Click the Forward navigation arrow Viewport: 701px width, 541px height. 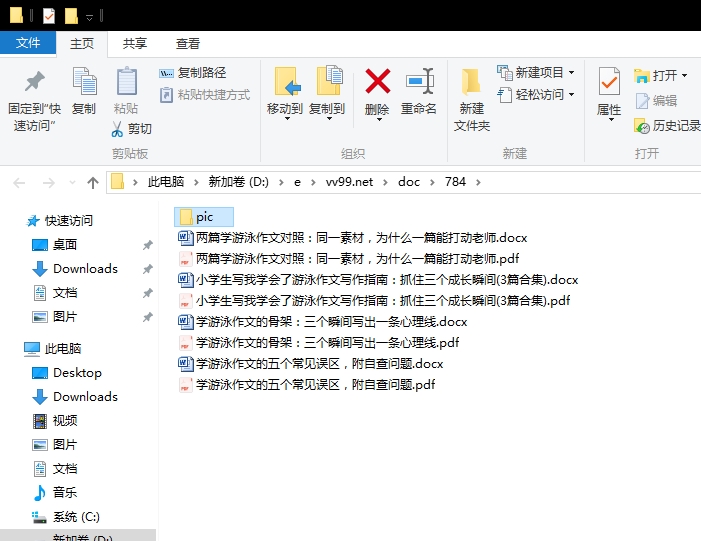point(48,182)
